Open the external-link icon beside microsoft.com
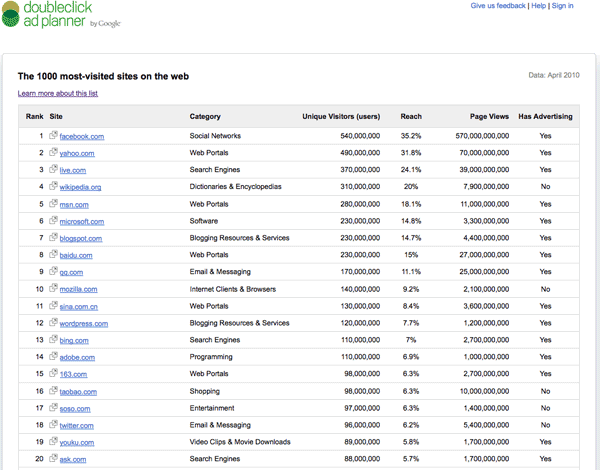The image size is (600, 470). [x=53, y=220]
